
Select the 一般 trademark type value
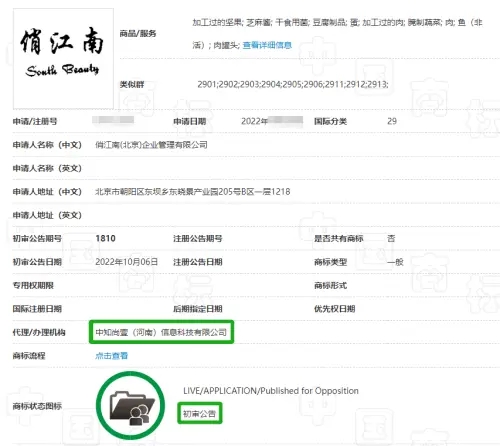pos(395,262)
